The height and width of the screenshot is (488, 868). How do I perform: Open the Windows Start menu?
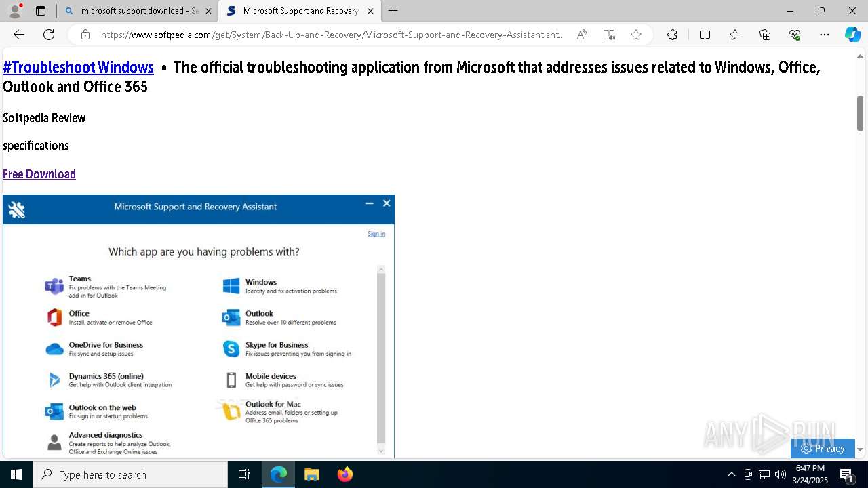pos(16,474)
